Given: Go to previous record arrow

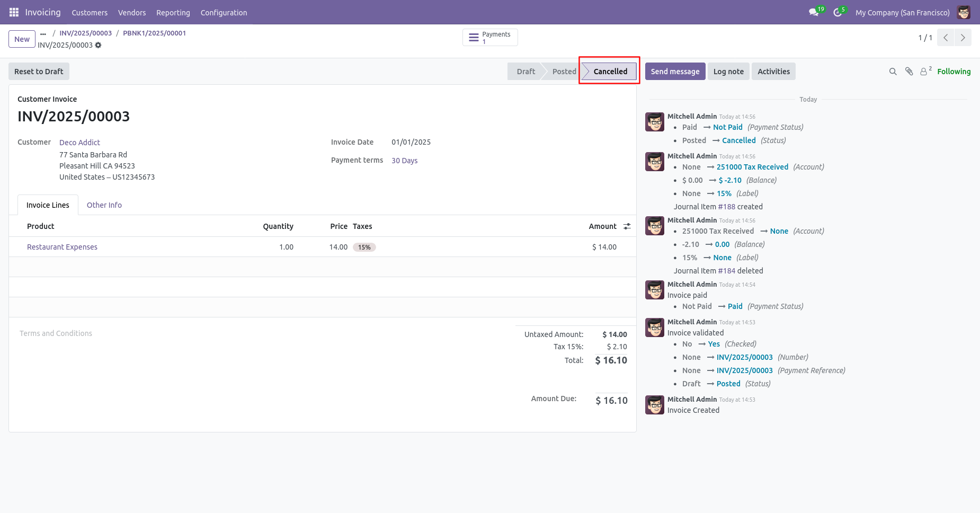Looking at the screenshot, I should pyautogui.click(x=946, y=38).
